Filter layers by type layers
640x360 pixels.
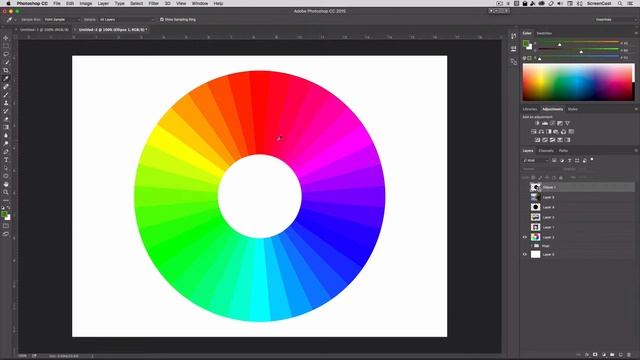click(x=569, y=161)
